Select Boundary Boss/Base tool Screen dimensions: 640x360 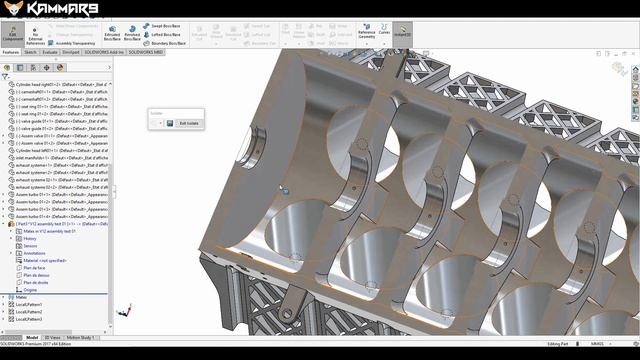click(164, 43)
